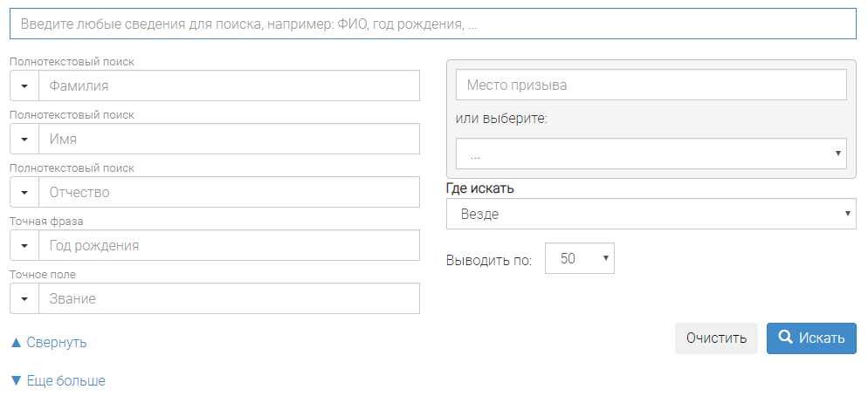
Task: Select the Звание input field
Action: [x=229, y=298]
